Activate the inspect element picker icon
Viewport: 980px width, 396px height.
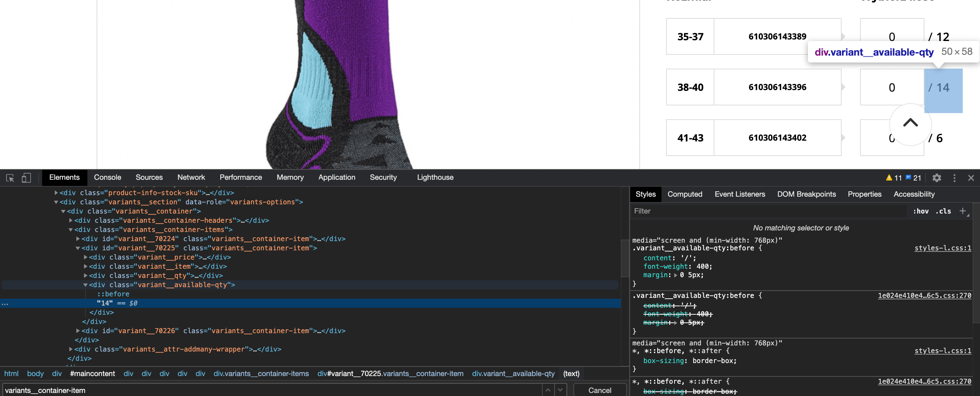(10, 178)
